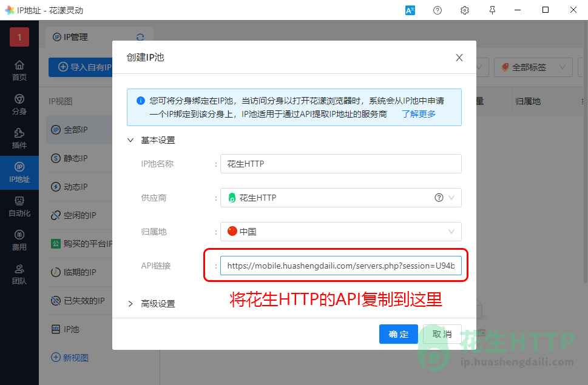
Task: Open 团队 team in sidebar
Action: click(19, 275)
